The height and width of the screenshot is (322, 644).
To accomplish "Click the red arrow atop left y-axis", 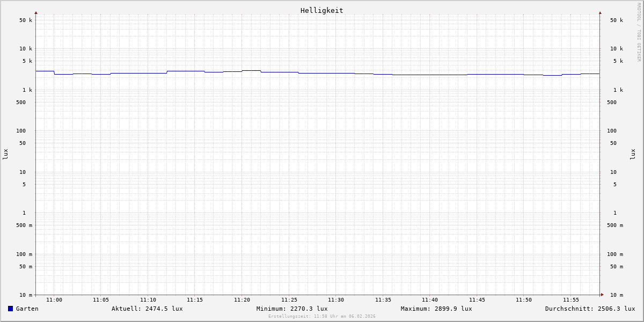I will [36, 12].
